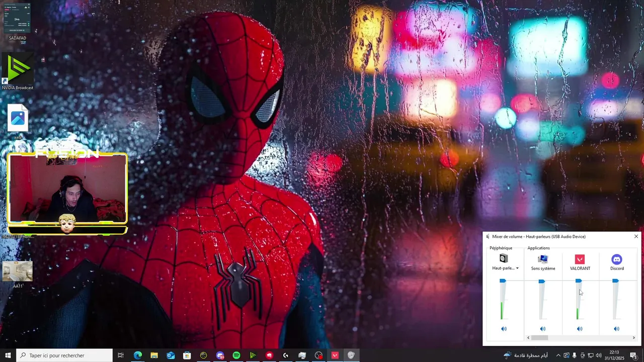The height and width of the screenshot is (362, 644).
Task: Open the Windows Start menu
Action: click(x=8, y=355)
